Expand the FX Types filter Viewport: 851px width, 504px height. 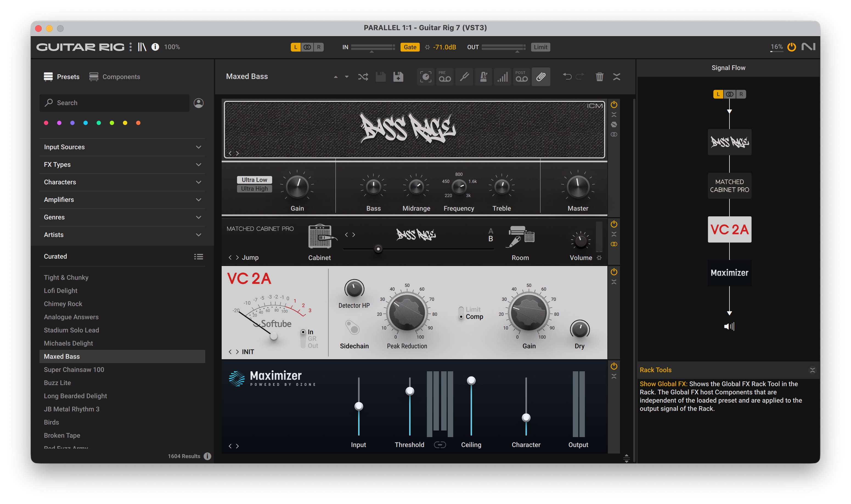click(122, 165)
